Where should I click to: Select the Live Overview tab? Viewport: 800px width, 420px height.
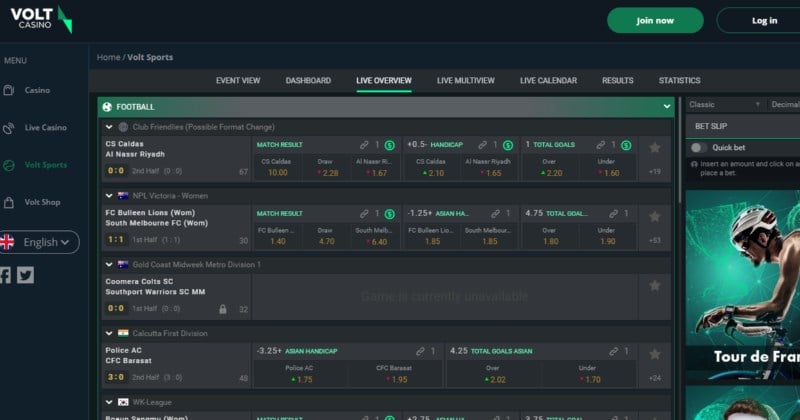(384, 81)
